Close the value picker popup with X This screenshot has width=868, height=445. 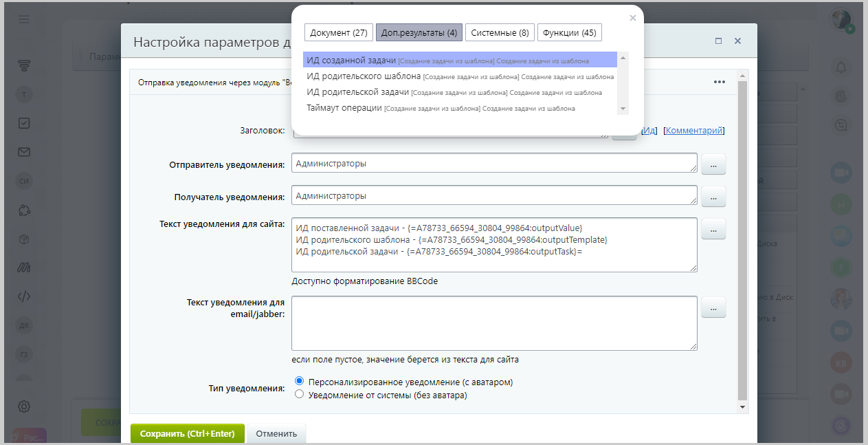coord(632,18)
